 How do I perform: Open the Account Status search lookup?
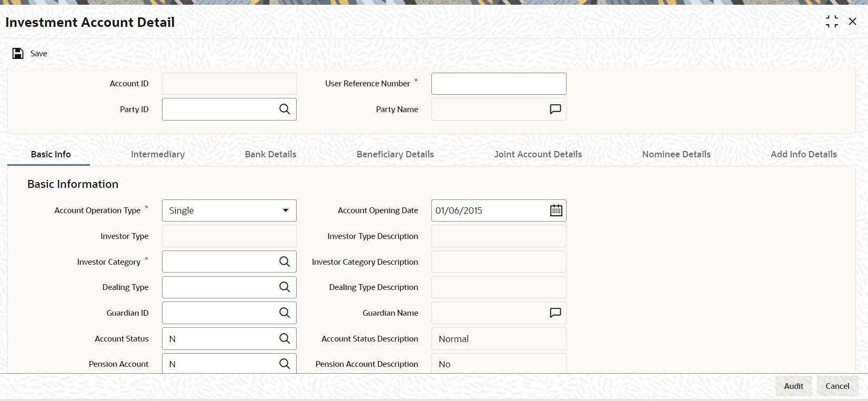click(285, 338)
